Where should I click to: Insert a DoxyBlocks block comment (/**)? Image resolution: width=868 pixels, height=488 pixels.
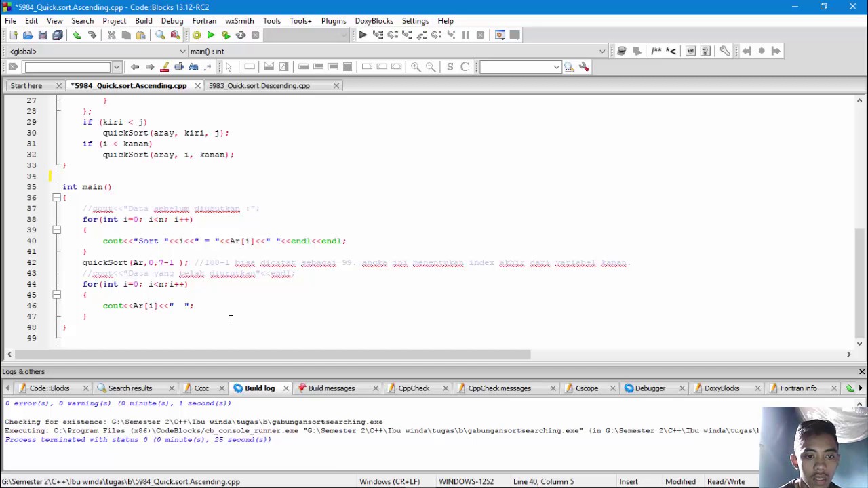[656, 51]
